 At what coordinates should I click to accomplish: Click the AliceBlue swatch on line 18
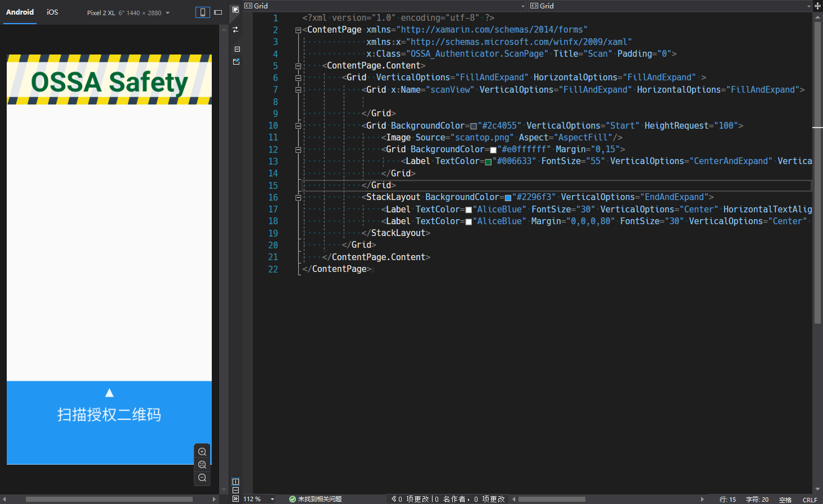[469, 222]
